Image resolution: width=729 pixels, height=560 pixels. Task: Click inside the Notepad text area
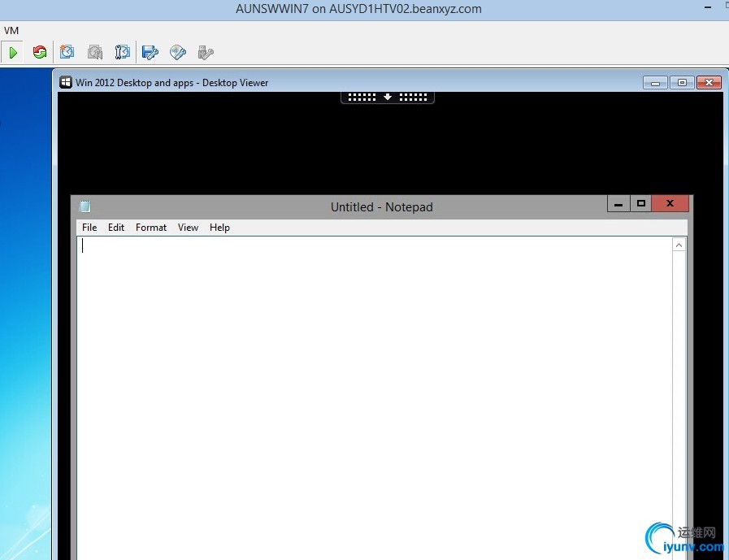click(375, 397)
